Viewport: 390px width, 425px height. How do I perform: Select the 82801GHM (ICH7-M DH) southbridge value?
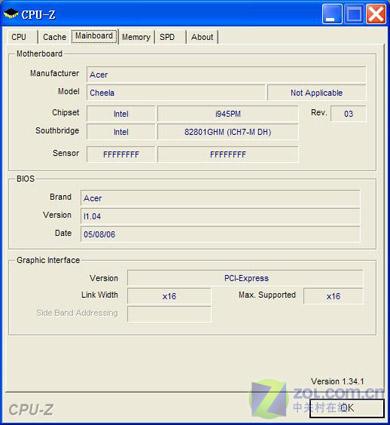coord(228,132)
